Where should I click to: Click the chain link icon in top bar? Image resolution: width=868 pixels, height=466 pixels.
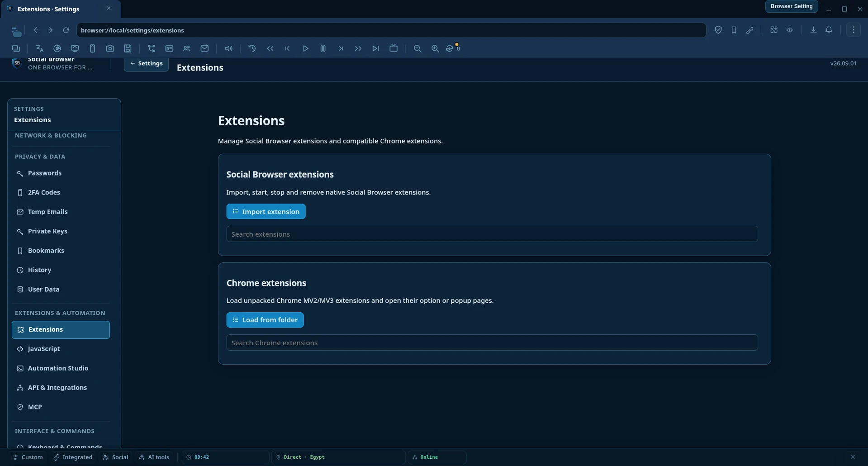pyautogui.click(x=749, y=30)
